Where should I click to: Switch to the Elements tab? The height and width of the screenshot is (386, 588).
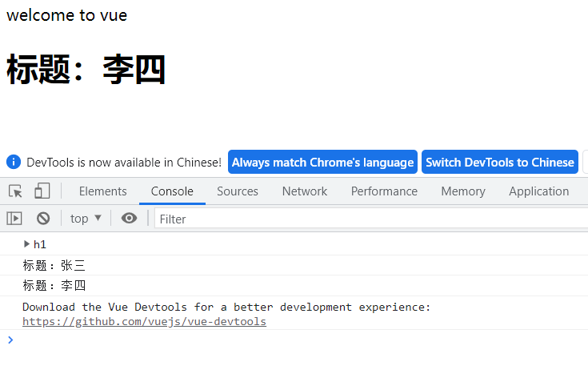click(x=102, y=191)
